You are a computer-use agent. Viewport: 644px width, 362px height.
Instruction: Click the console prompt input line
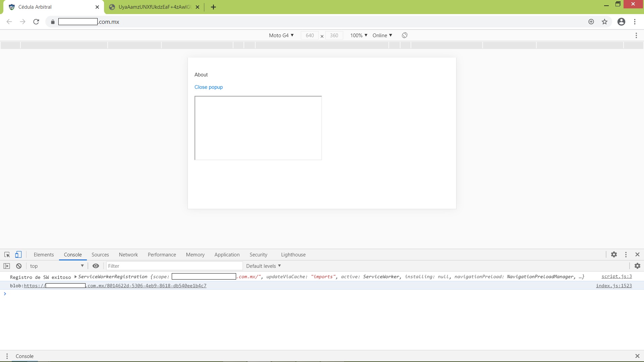point(322,294)
